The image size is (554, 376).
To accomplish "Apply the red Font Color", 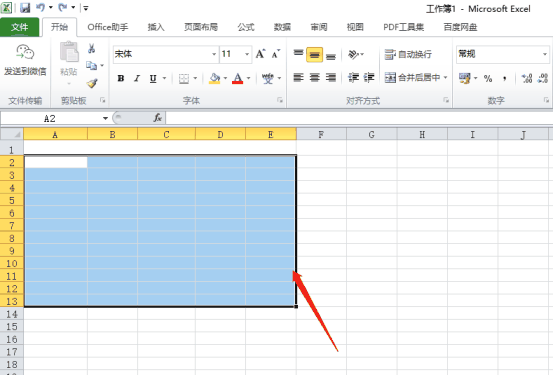I will point(238,78).
